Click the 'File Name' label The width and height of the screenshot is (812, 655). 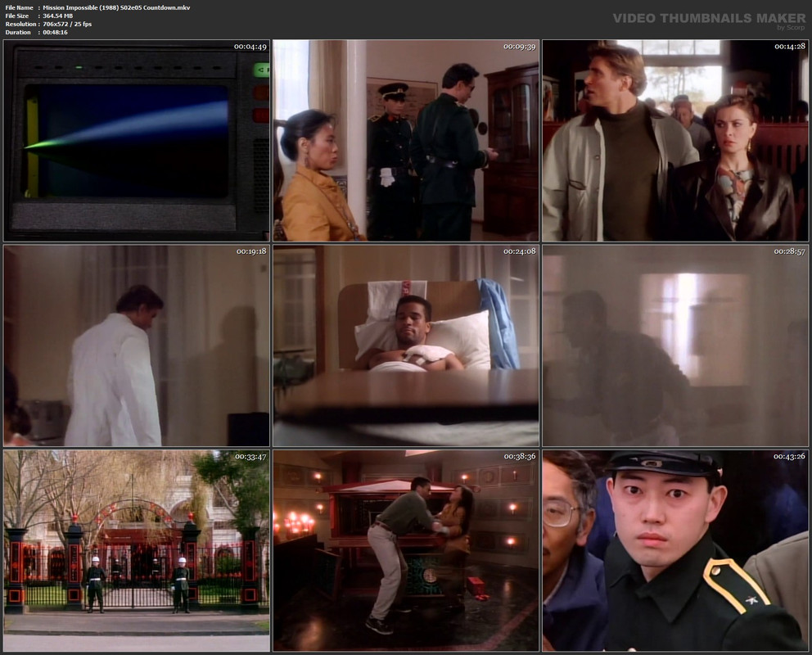coord(19,7)
